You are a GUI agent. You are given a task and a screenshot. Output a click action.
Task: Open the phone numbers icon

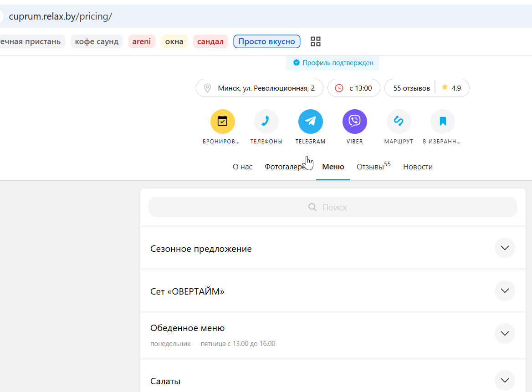pos(266,122)
